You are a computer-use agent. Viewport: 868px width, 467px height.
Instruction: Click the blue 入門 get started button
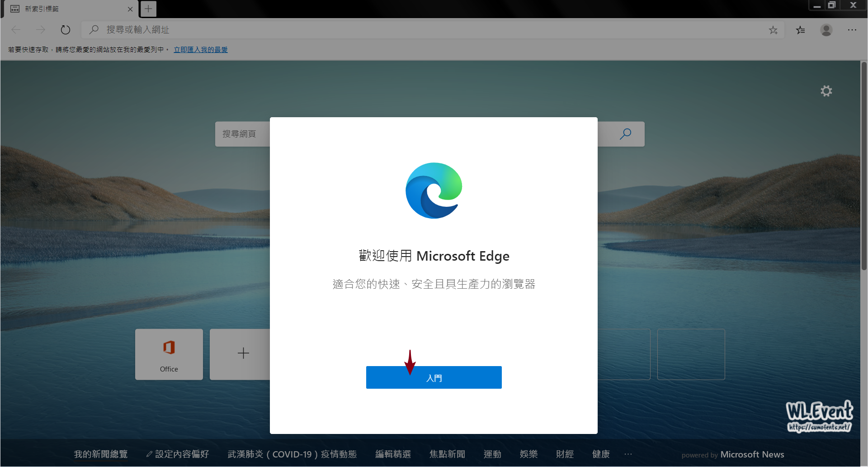[x=434, y=377]
